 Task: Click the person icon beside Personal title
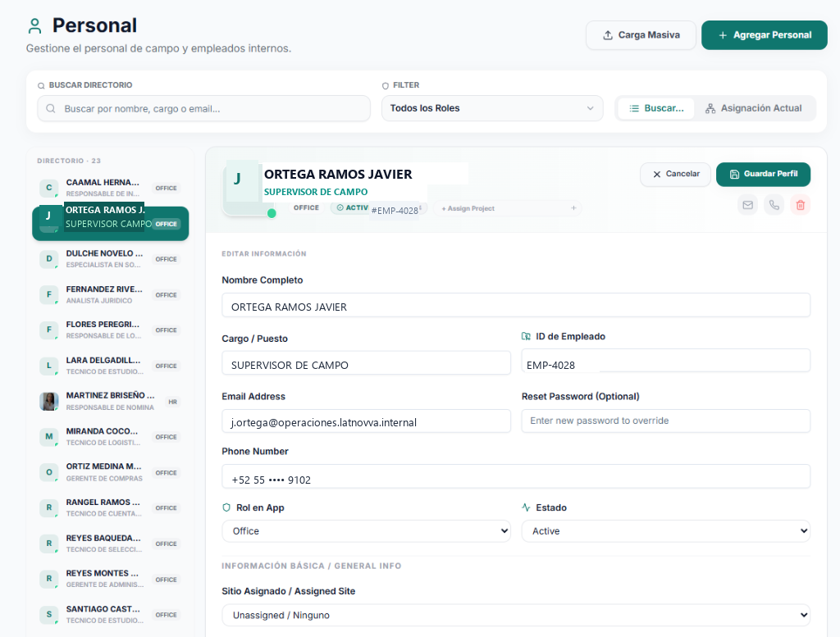34,25
